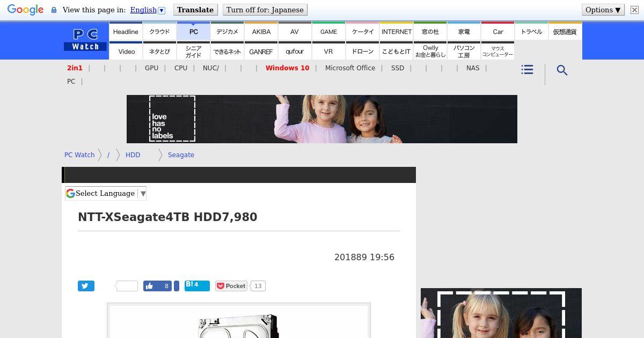Image resolution: width=644 pixels, height=338 pixels.
Task: Click the love has no labels banner
Action: pyautogui.click(x=322, y=119)
